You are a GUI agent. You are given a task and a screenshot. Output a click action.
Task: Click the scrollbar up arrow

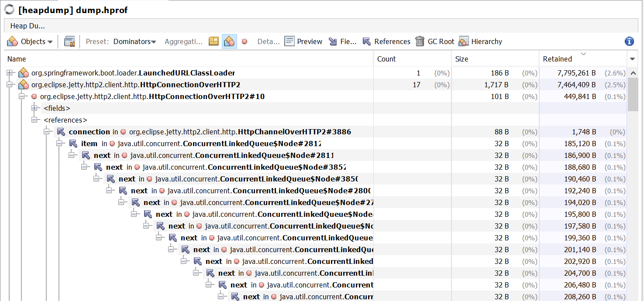click(x=633, y=72)
